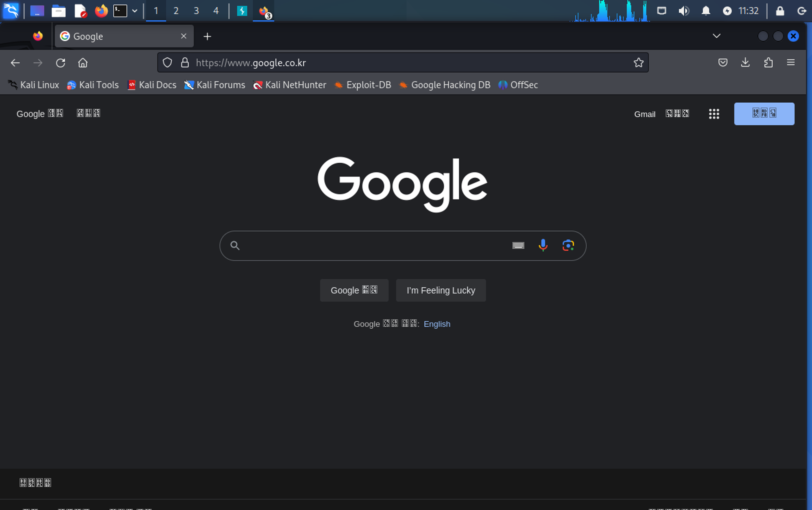The height and width of the screenshot is (510, 812).
Task: Switch Google language to English
Action: (437, 324)
